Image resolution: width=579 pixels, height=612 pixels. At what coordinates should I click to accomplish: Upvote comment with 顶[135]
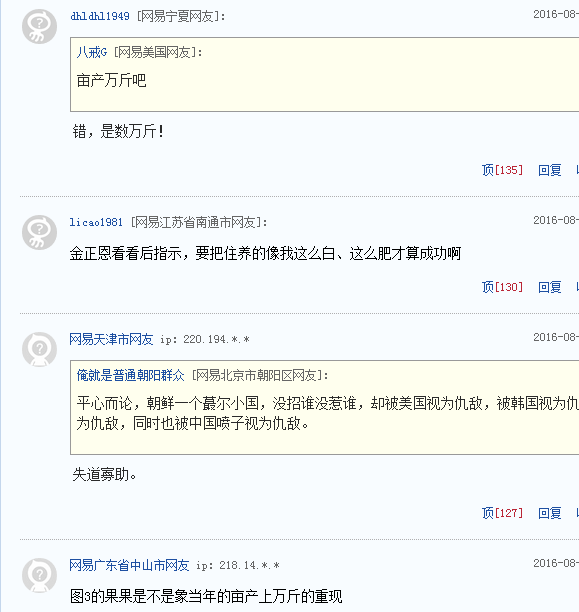point(502,170)
